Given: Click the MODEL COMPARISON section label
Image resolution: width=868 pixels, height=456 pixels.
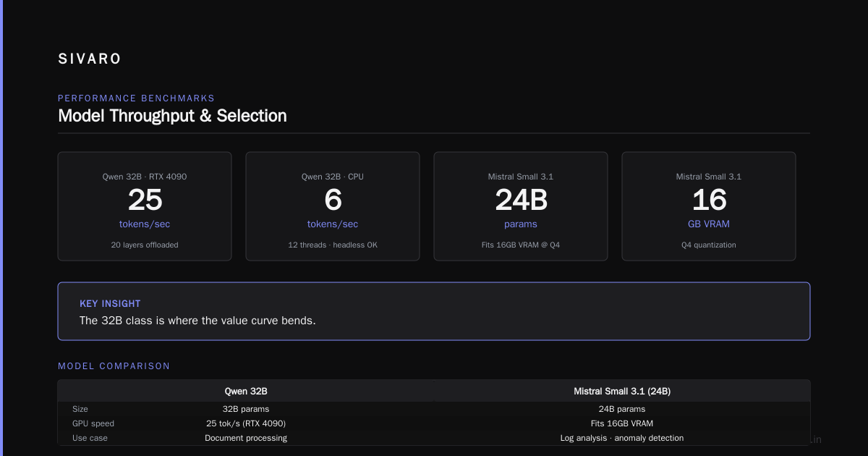Looking at the screenshot, I should point(114,366).
